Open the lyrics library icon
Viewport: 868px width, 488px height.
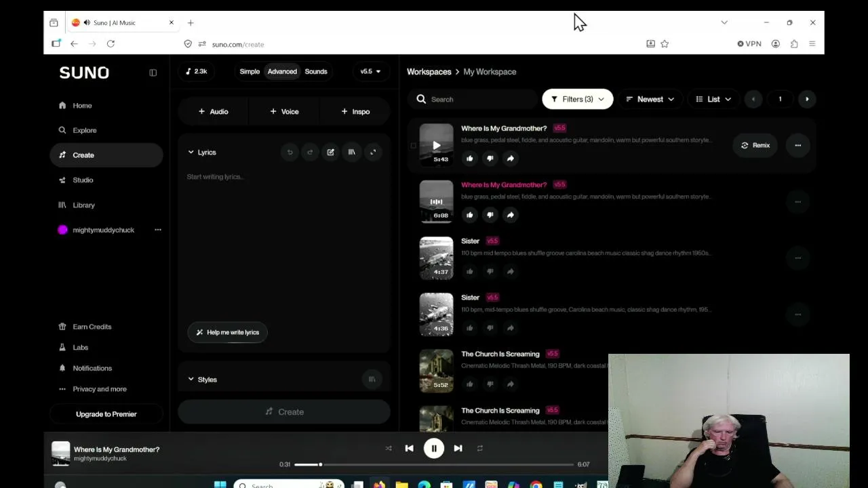click(351, 152)
